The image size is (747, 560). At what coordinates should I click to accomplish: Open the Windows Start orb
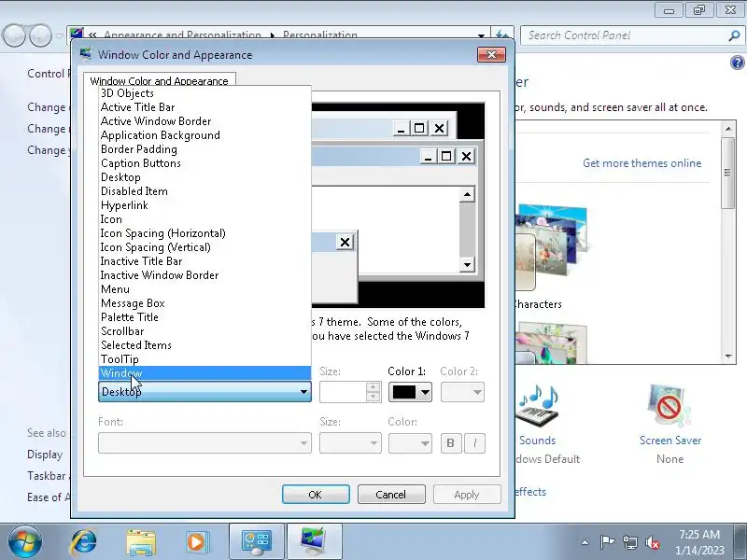pyautogui.click(x=25, y=542)
